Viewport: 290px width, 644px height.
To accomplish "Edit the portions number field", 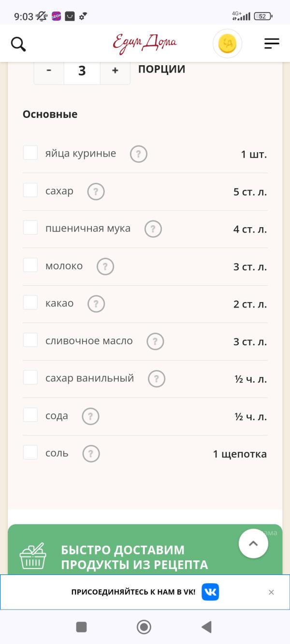I will coord(82,70).
